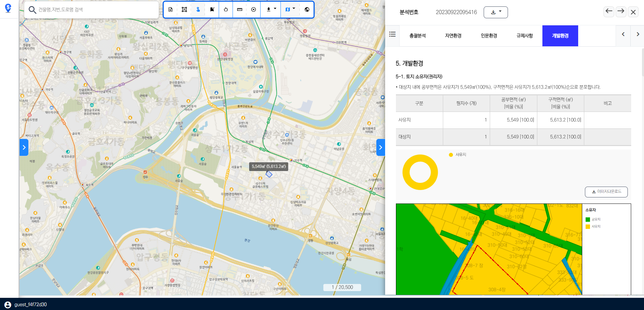The width and height of the screenshot is (644, 310).
Task: Collapse right panel using blue chevron handle
Action: 380,147
